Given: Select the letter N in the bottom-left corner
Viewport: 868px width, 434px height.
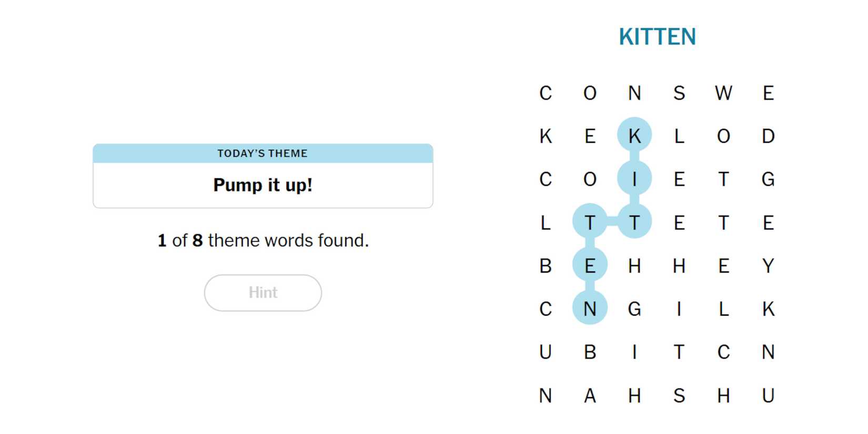Looking at the screenshot, I should pyautogui.click(x=546, y=395).
